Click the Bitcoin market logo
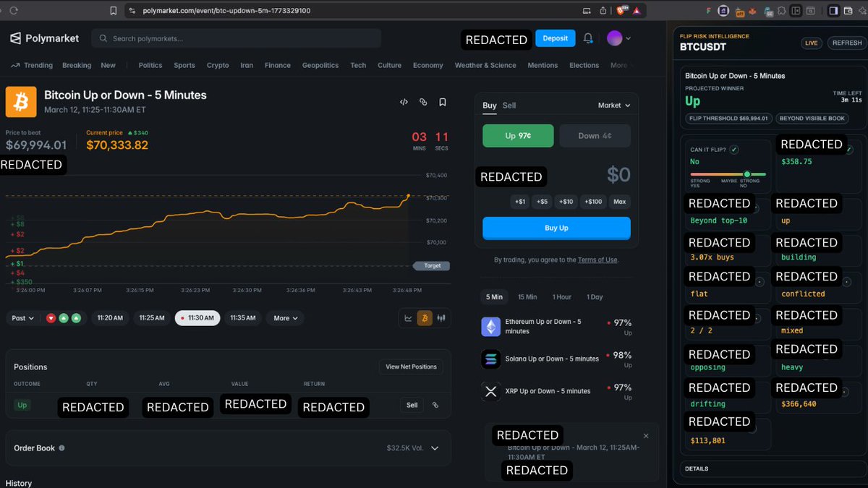This screenshot has width=868, height=488. (21, 102)
